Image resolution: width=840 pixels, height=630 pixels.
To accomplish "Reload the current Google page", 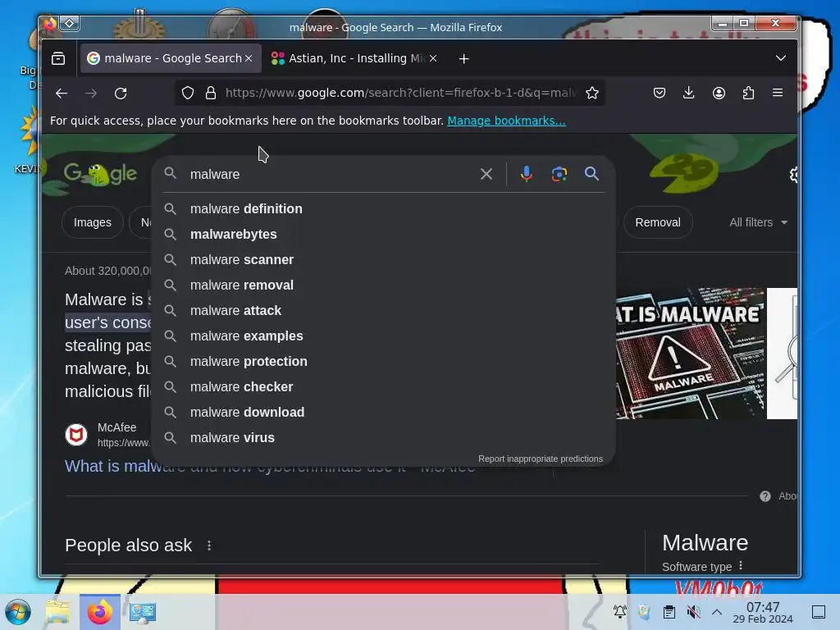I will pos(121,94).
